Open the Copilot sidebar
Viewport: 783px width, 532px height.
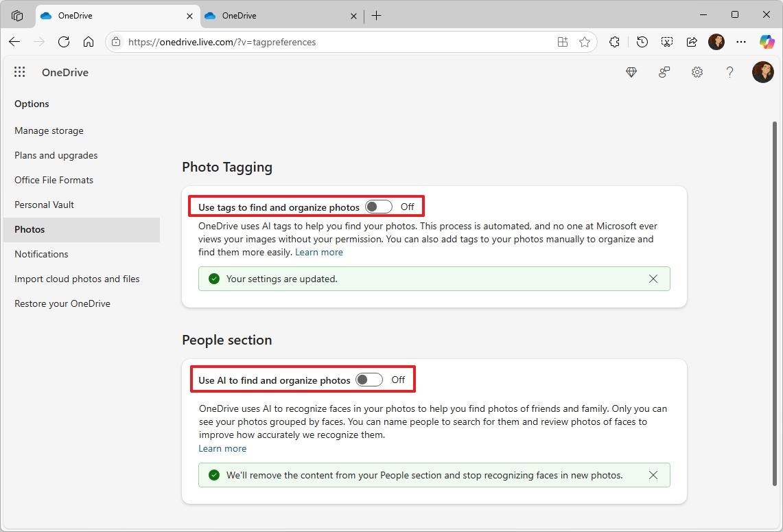pos(767,42)
